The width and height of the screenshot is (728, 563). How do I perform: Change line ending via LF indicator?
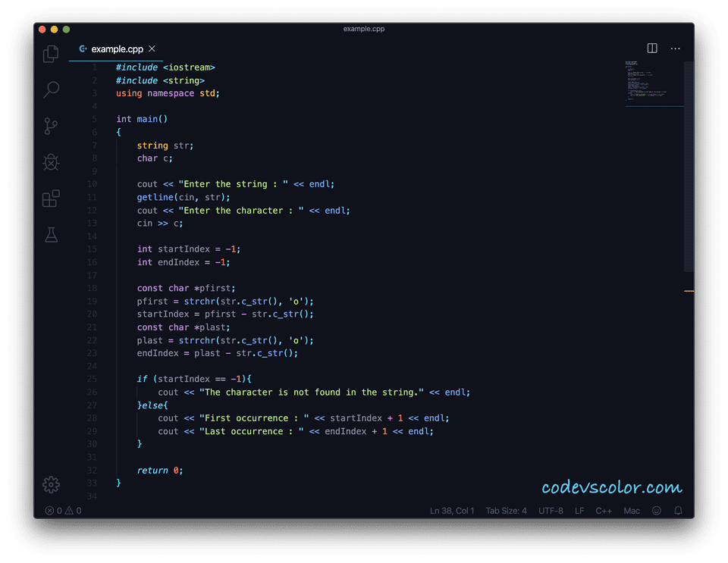coord(579,510)
